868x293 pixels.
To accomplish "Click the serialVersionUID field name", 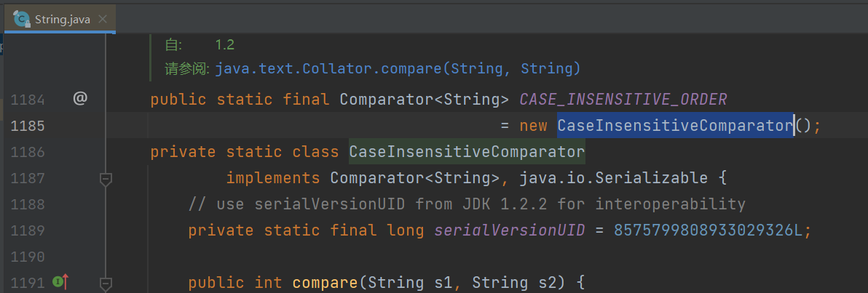I will click(510, 230).
